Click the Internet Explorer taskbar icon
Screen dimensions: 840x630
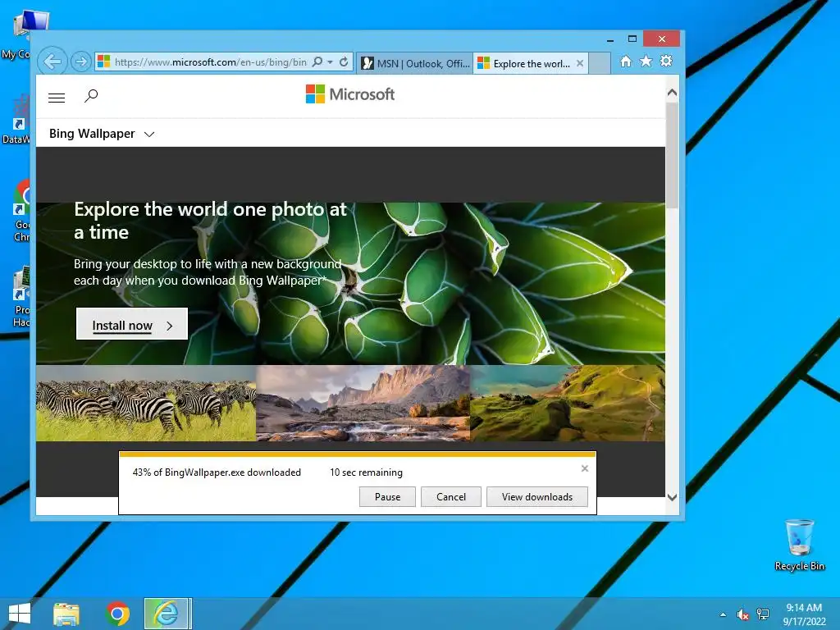pyautogui.click(x=167, y=614)
